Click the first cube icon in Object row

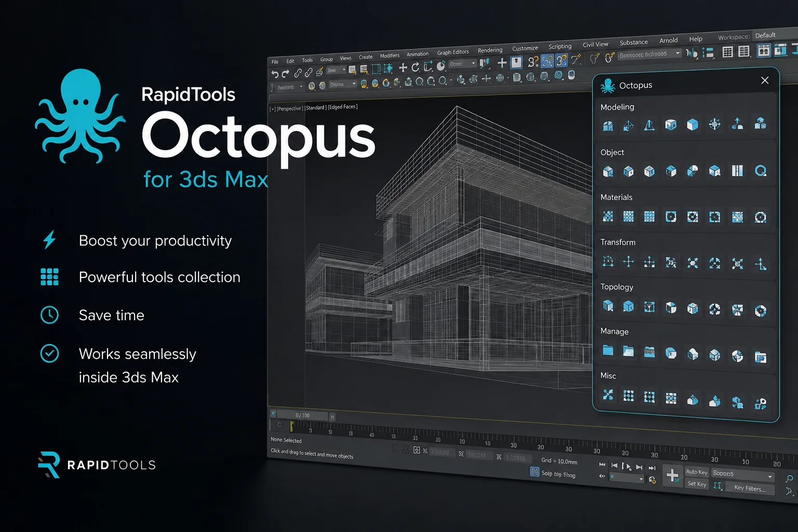point(608,171)
